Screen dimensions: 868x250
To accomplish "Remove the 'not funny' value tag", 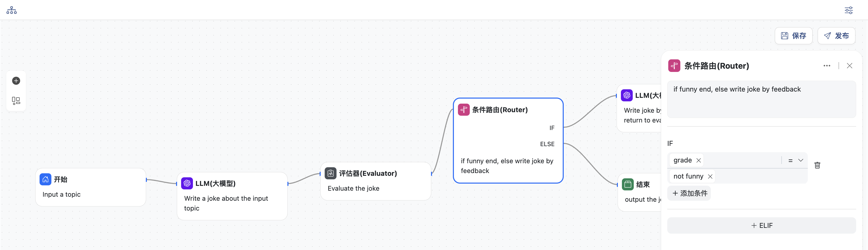I will coord(710,176).
